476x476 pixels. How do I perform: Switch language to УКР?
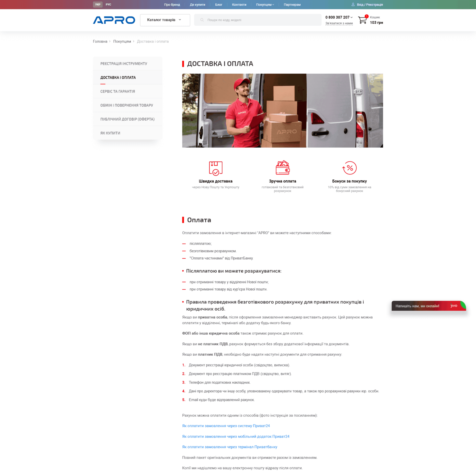[x=98, y=4]
